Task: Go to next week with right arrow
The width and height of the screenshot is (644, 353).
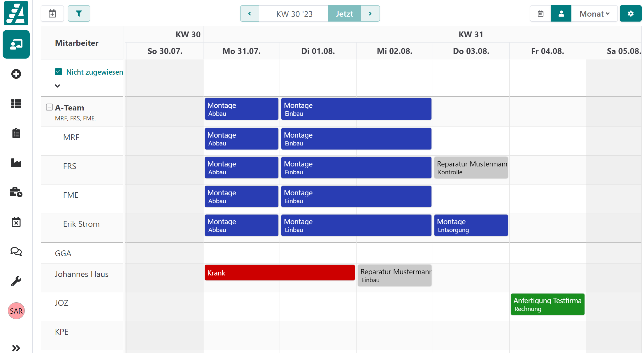Action: pyautogui.click(x=370, y=13)
